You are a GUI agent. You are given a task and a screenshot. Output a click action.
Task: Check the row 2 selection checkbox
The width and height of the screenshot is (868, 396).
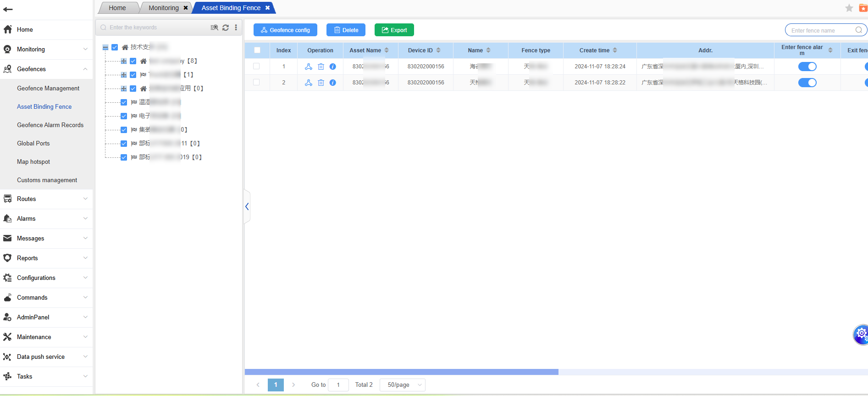coord(257,83)
